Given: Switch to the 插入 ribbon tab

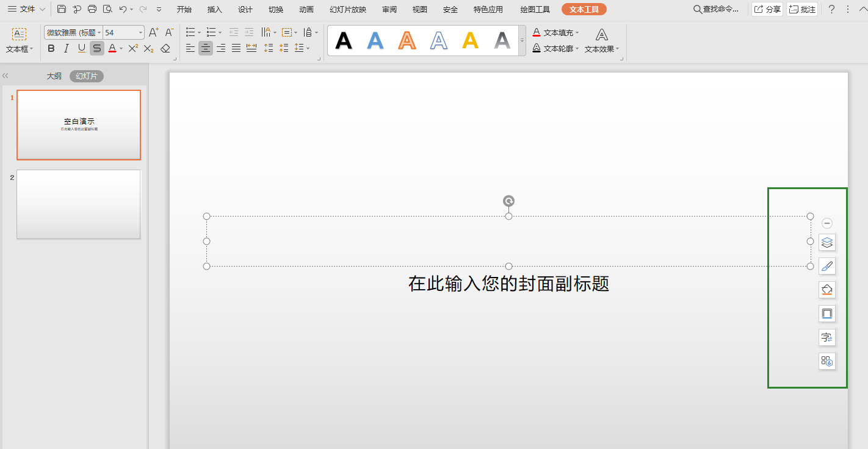Looking at the screenshot, I should click(x=214, y=9).
